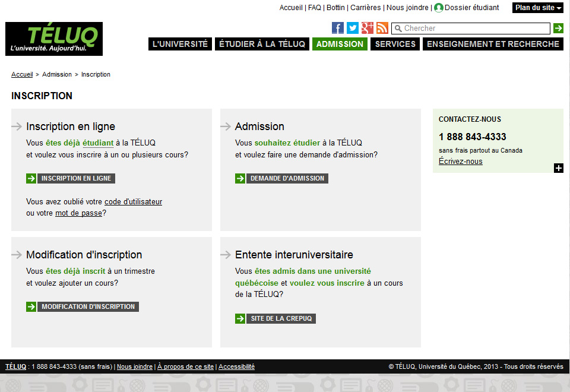Click the Inscription en ligne button
This screenshot has height=392, width=570.
(x=77, y=178)
